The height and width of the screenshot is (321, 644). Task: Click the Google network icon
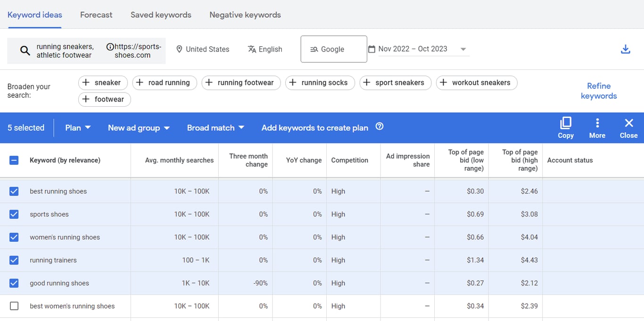click(313, 49)
